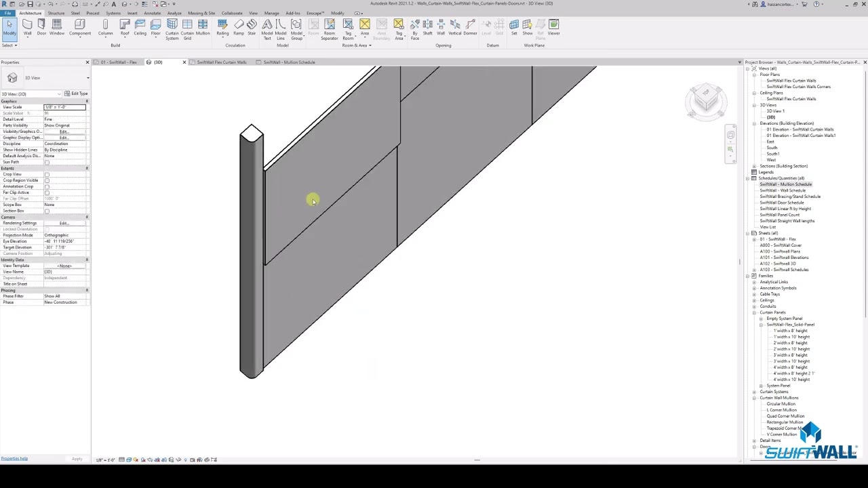Image resolution: width=868 pixels, height=488 pixels.
Task: Expand the Room & Area panel dropdown
Action: pos(356,45)
